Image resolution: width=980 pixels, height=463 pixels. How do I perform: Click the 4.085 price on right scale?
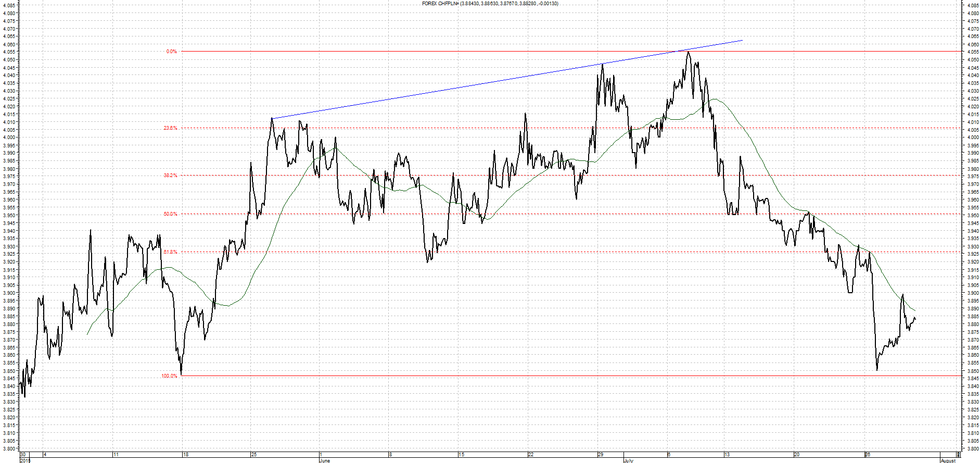coord(972,5)
